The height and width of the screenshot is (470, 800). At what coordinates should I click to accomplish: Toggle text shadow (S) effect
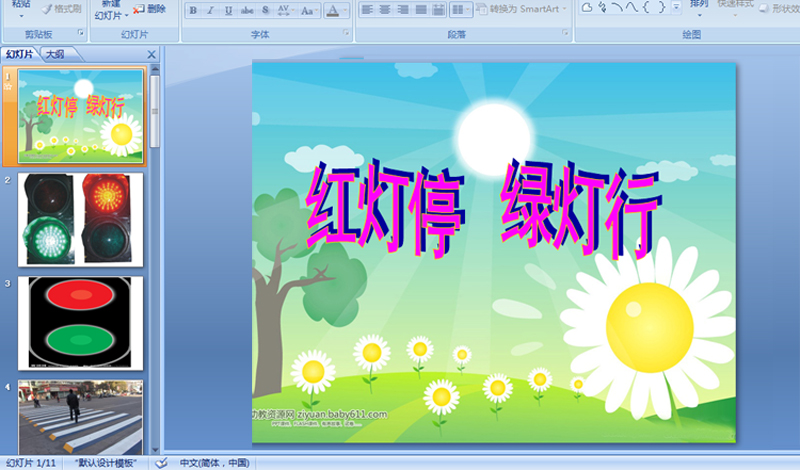coord(265,10)
